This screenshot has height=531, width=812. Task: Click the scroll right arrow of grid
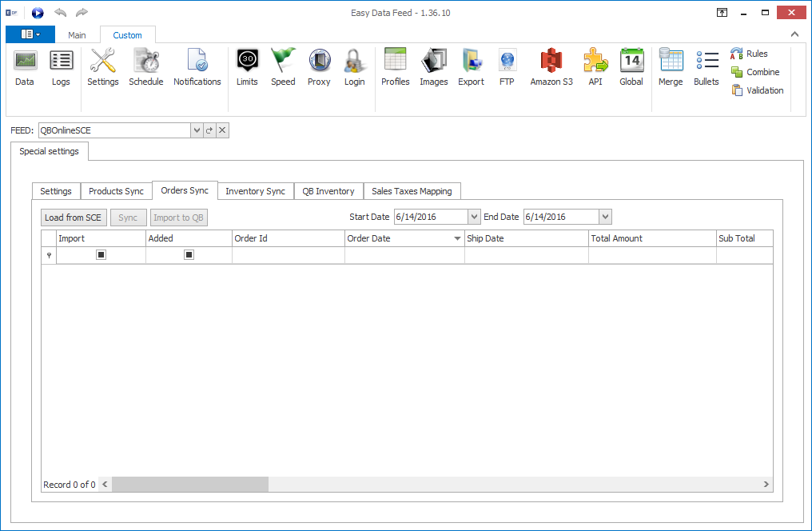pos(766,485)
